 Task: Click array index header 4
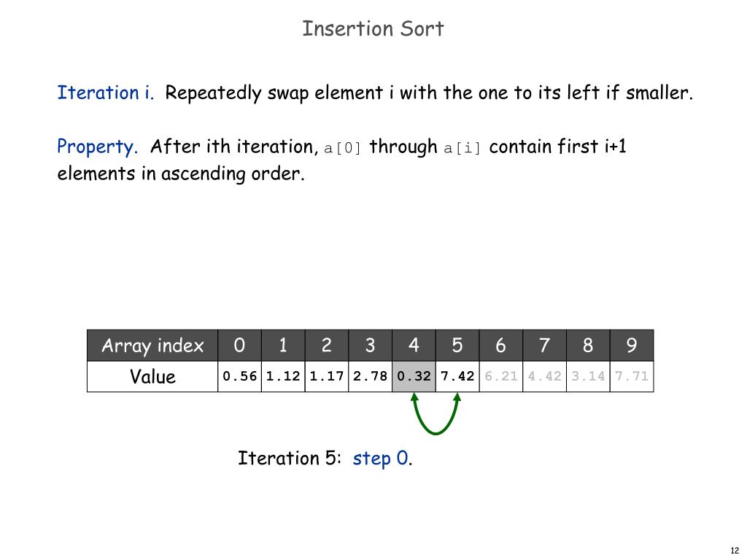[x=414, y=345]
